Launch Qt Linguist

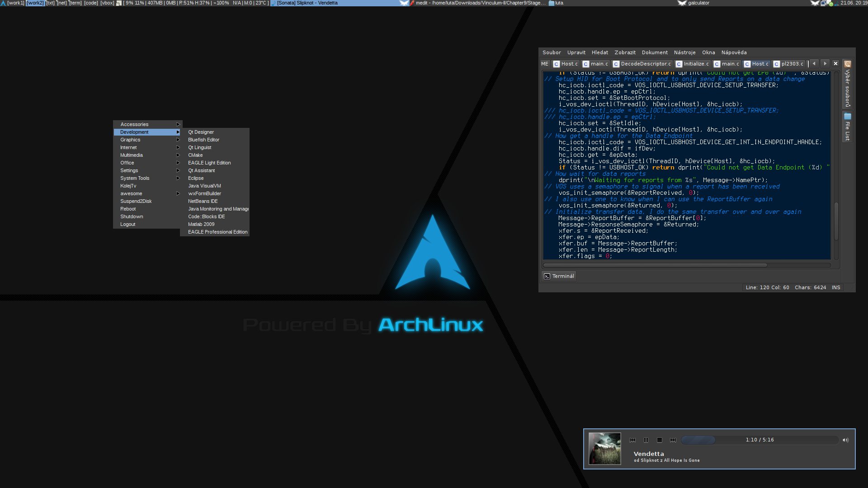click(215, 147)
